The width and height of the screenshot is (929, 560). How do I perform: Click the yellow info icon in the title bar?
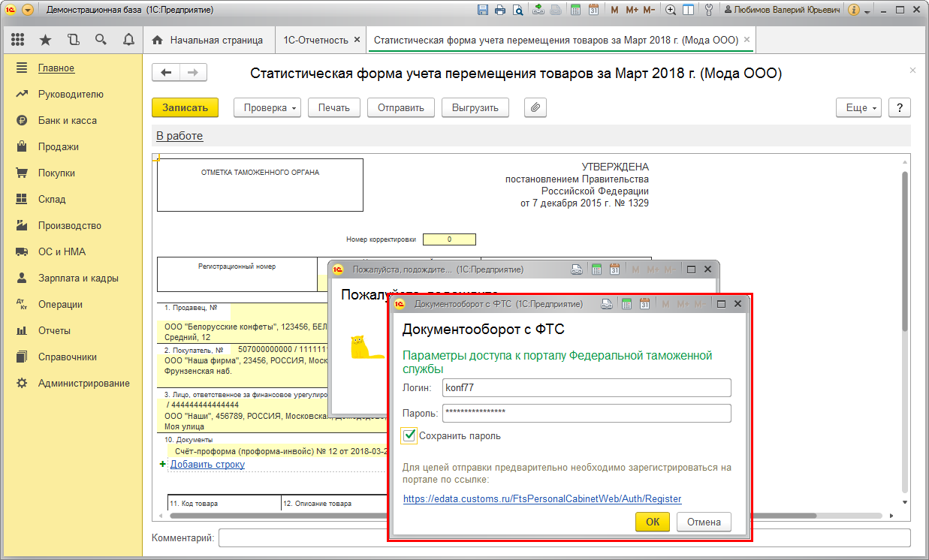tap(854, 11)
